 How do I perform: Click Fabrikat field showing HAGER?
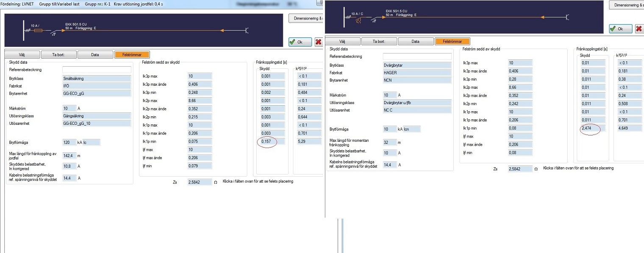417,73
